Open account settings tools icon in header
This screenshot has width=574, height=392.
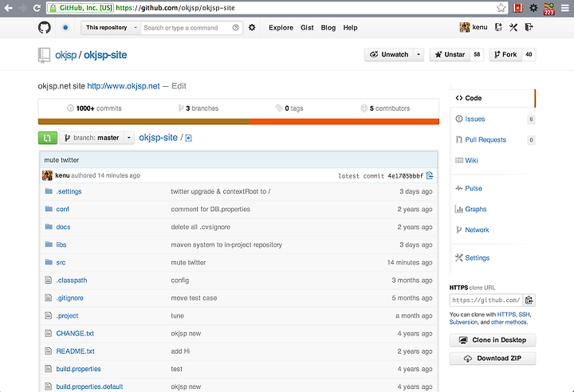tap(513, 27)
